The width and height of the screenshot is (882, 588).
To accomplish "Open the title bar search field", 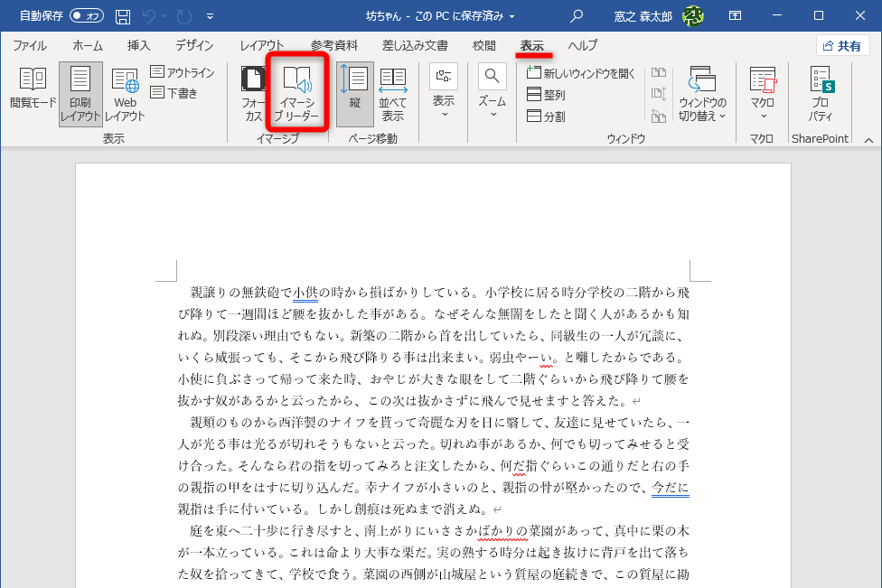I will coord(576,14).
